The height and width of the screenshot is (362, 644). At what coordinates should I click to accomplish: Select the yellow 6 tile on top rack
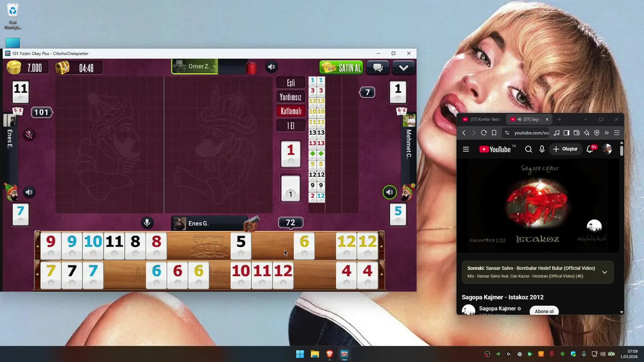(x=304, y=245)
